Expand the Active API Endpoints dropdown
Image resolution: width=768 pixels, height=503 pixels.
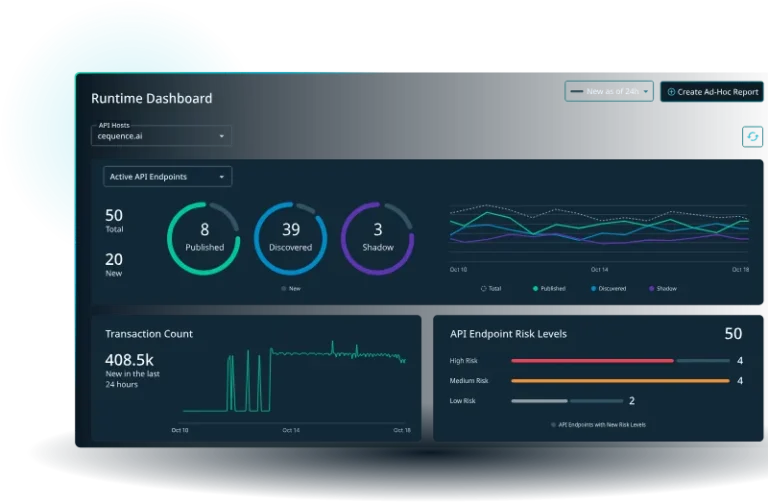(x=168, y=177)
